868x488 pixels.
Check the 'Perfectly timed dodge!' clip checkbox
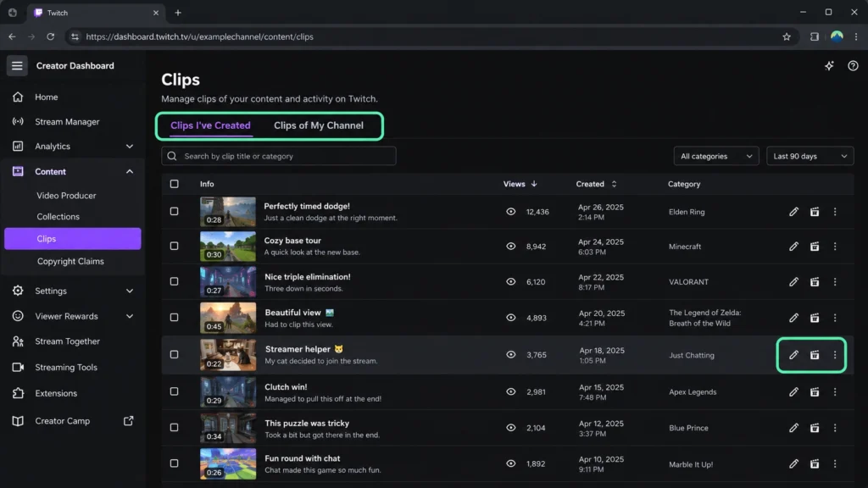tap(174, 211)
